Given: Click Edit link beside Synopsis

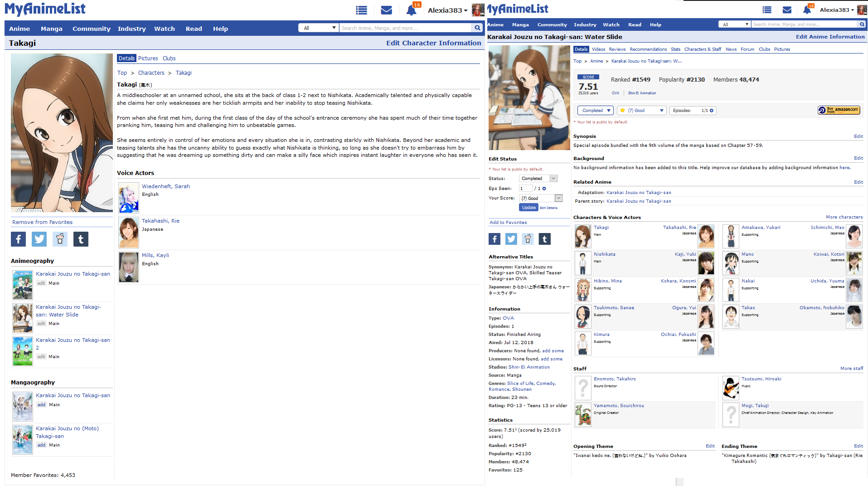Looking at the screenshot, I should tap(858, 136).
